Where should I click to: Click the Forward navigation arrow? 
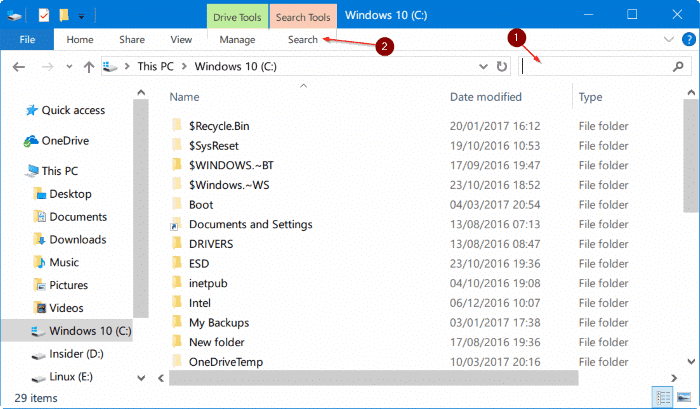point(47,67)
